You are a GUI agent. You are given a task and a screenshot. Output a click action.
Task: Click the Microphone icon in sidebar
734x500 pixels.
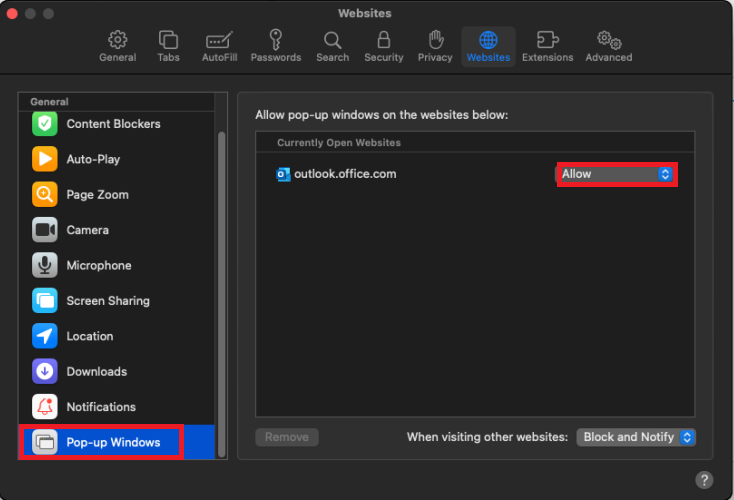45,265
